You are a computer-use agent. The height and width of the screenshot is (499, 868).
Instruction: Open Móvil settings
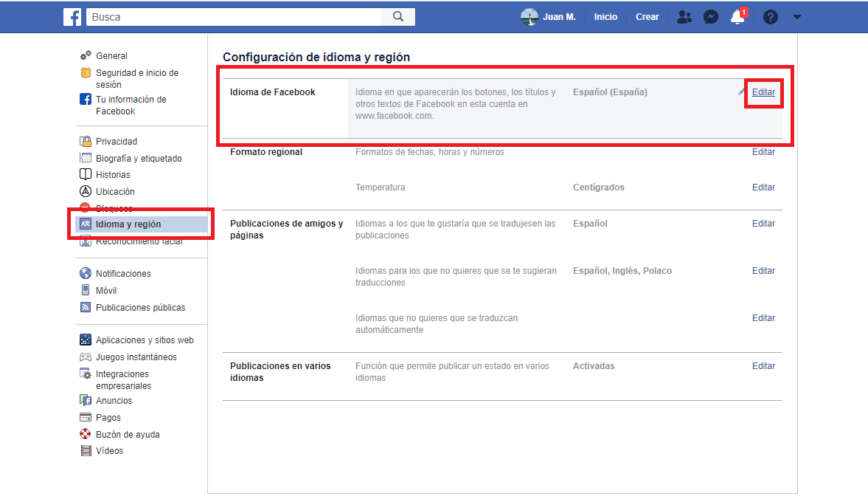(106, 291)
